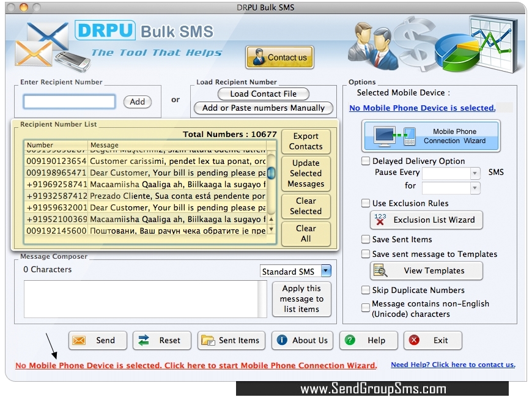Click the Add recipient button
This screenshot has width=532, height=397.
click(x=138, y=102)
